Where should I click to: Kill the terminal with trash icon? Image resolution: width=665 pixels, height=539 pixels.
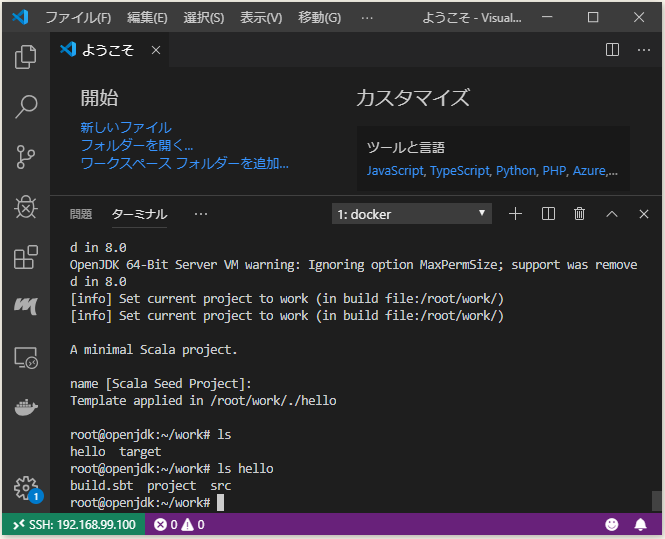pyautogui.click(x=579, y=214)
